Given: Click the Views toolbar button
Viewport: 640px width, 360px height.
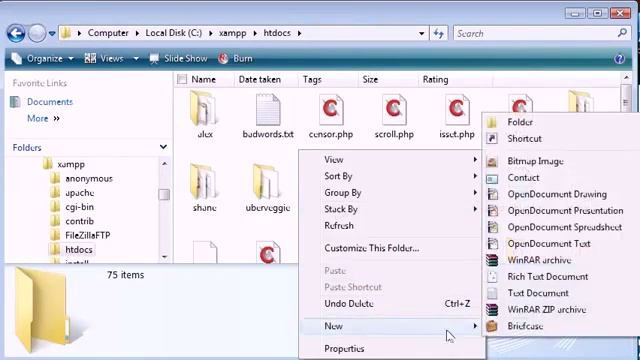Looking at the screenshot, I should [104, 59].
